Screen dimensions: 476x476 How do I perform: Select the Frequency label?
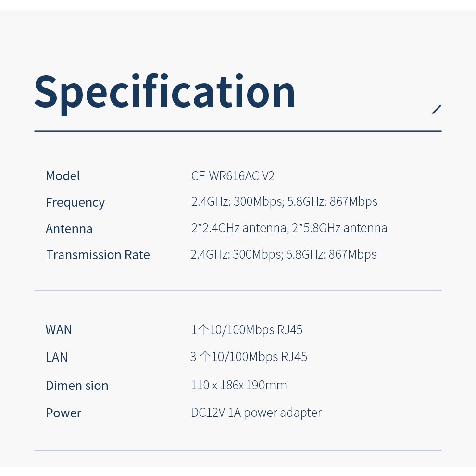(75, 202)
